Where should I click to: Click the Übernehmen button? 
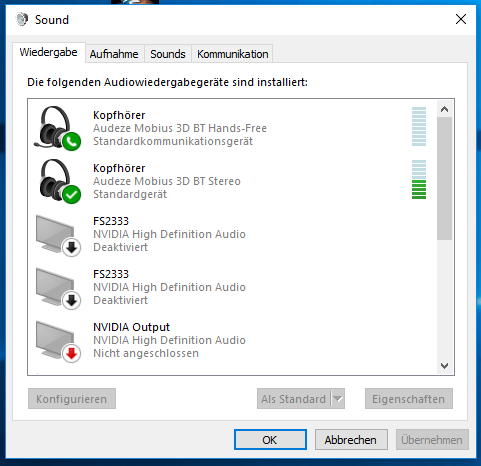[432, 440]
